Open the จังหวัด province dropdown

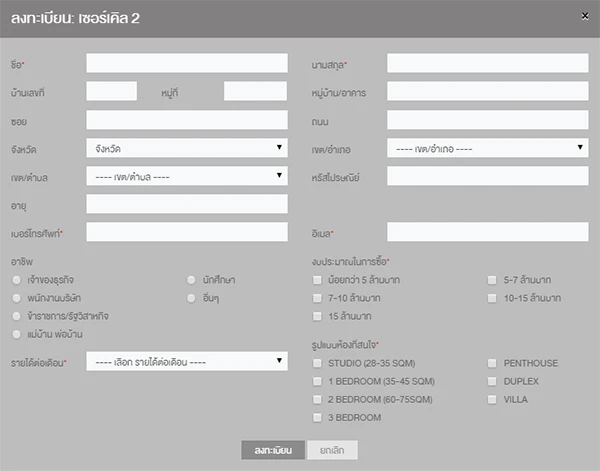point(187,148)
